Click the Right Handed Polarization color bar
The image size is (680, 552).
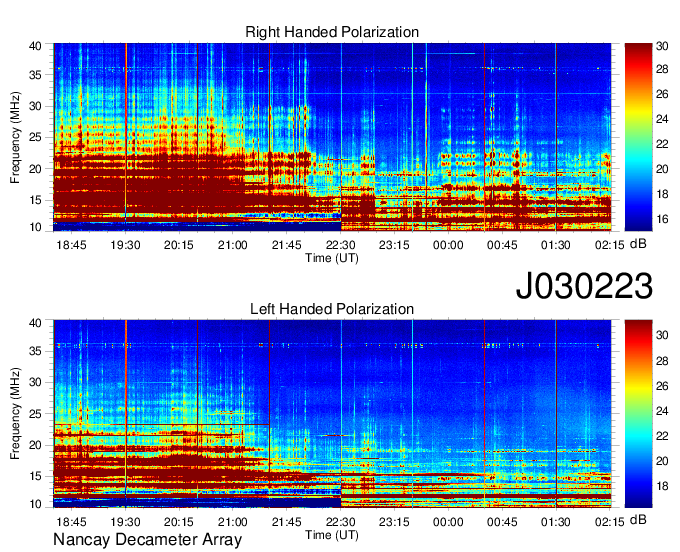(638, 137)
